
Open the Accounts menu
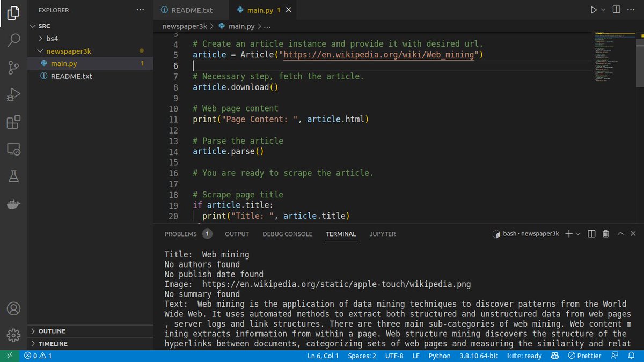click(x=13, y=309)
